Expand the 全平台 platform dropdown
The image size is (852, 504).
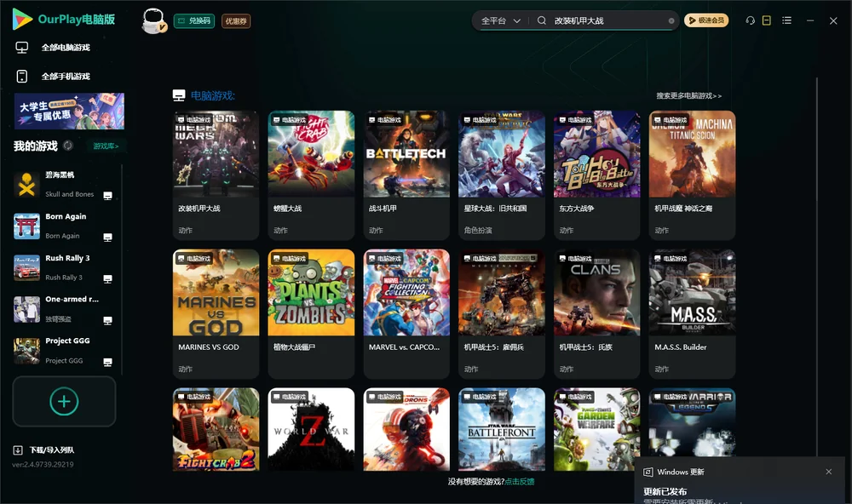(x=500, y=20)
